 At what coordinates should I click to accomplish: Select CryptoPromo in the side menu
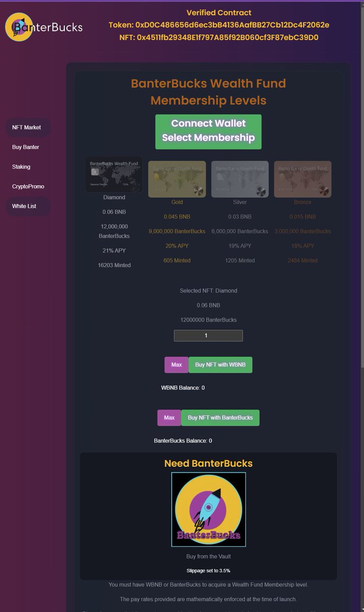point(28,187)
